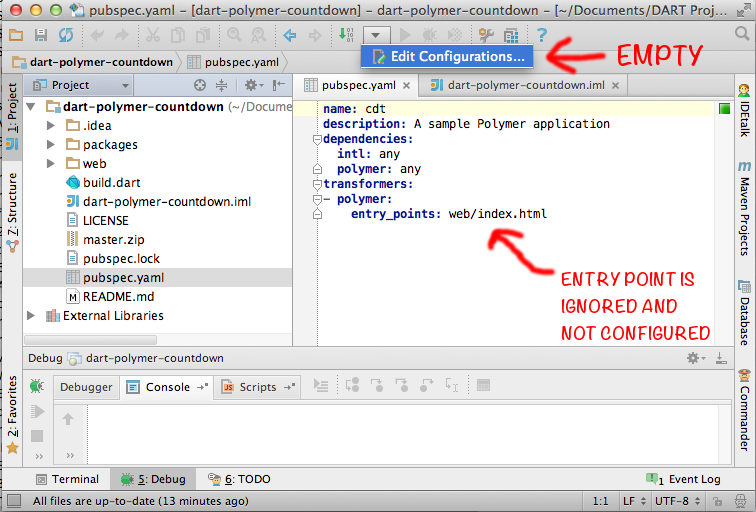Click the Save All toolbar icon
Screen dimensions: 756x512
[41, 35]
